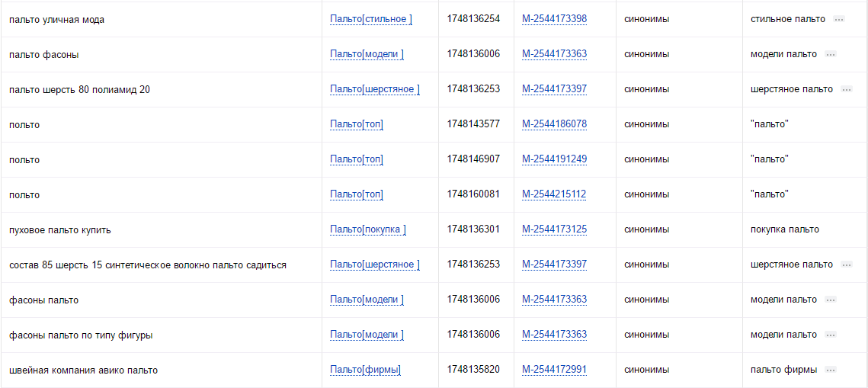Open Пальто[топ] link in row 1748146907
The height and width of the screenshot is (388, 868).
click(x=357, y=159)
